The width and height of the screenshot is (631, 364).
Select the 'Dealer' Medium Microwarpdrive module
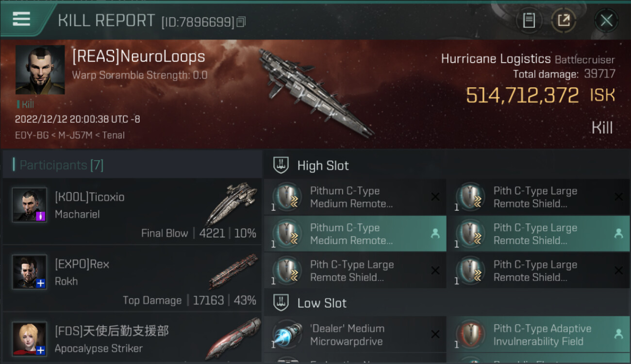tap(355, 335)
